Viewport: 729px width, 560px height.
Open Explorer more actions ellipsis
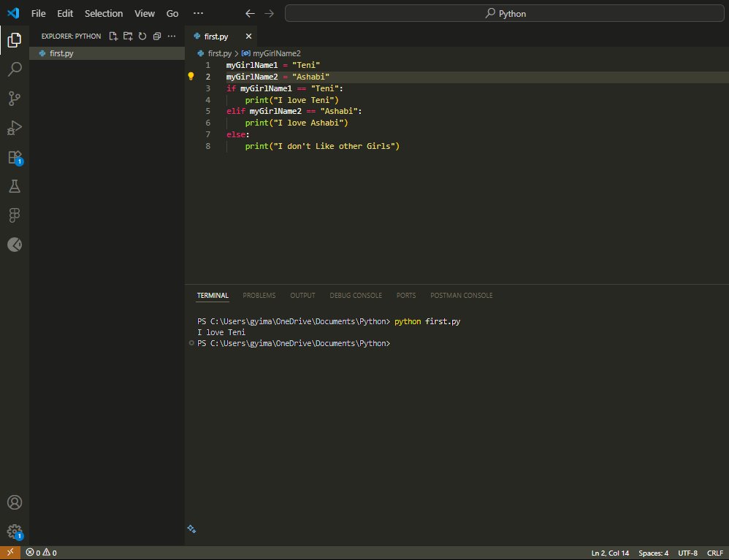(172, 37)
